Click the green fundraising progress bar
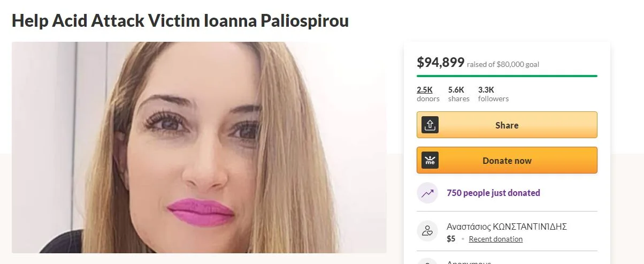 pos(507,76)
